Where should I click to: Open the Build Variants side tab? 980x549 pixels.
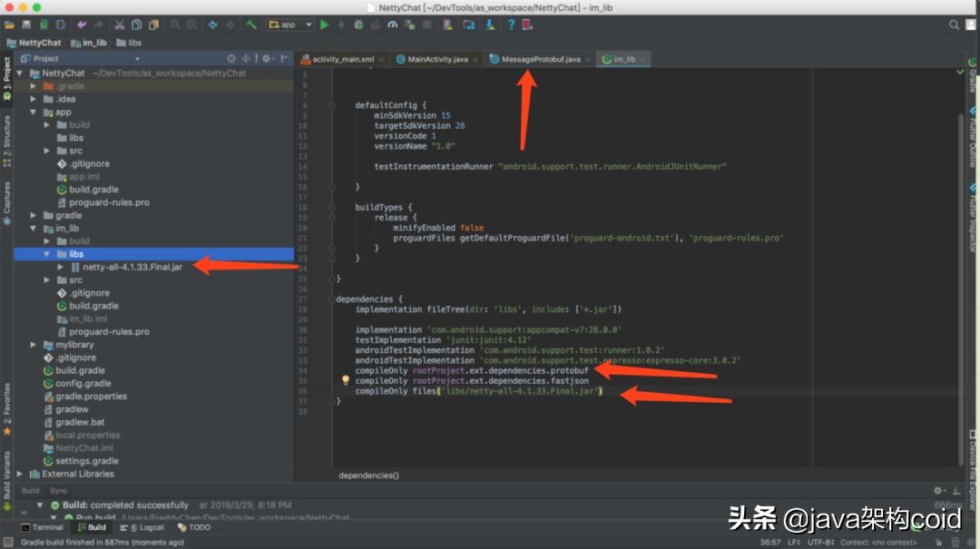tap(7, 480)
